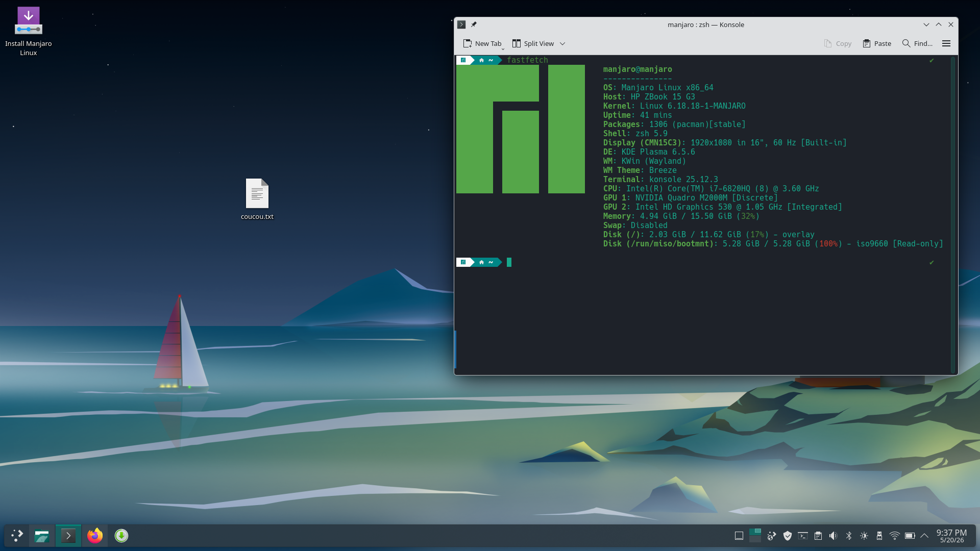Click the 'manjaro@manjaro' header text
This screenshot has height=551, width=980.
[x=638, y=69]
